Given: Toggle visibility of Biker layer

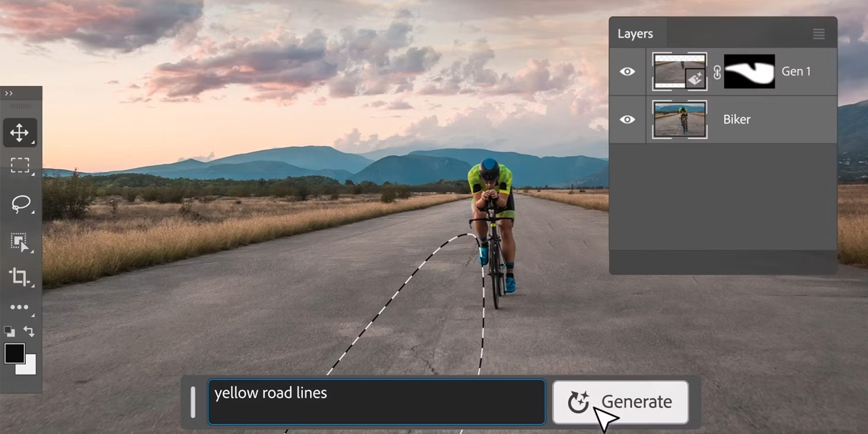Looking at the screenshot, I should pos(627,120).
